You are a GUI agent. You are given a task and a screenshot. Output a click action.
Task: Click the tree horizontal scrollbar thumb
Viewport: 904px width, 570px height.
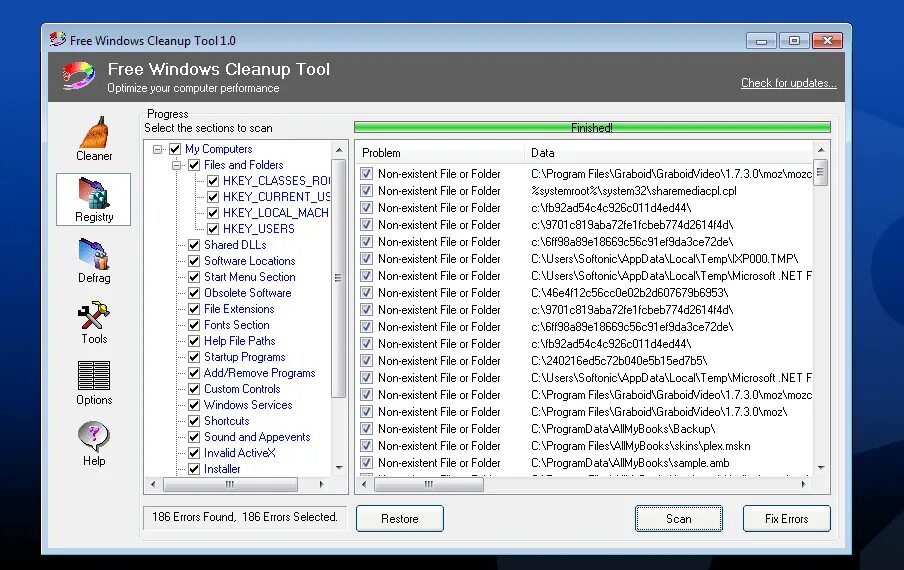(230, 485)
